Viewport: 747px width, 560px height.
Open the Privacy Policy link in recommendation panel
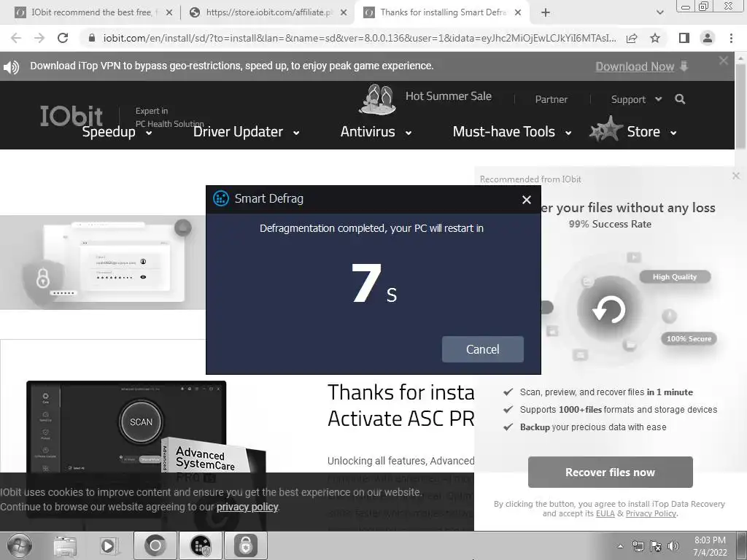[x=651, y=513]
